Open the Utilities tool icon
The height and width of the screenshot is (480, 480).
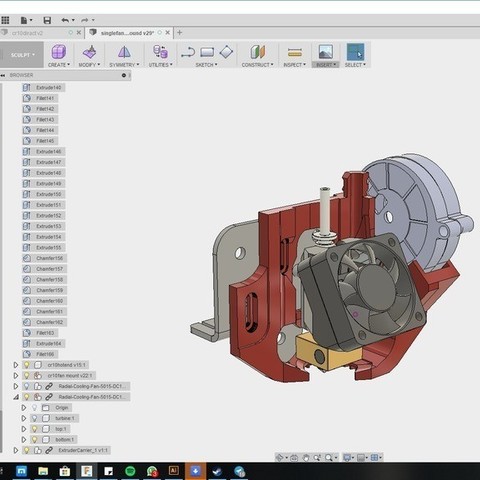point(160,52)
